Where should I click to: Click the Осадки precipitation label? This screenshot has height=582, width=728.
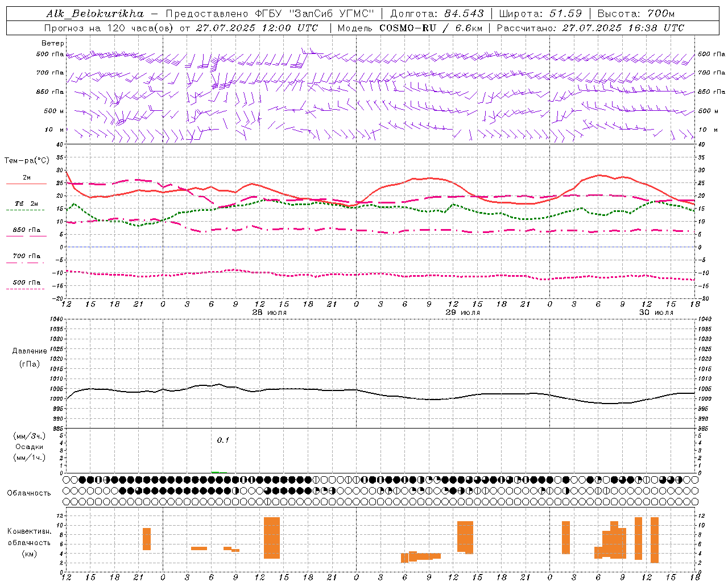pyautogui.click(x=30, y=447)
